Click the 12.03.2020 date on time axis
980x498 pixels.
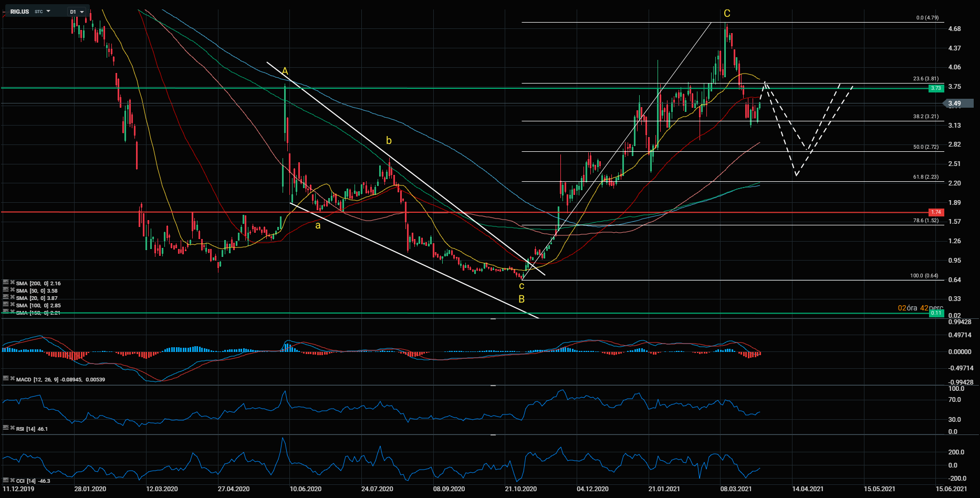point(162,489)
